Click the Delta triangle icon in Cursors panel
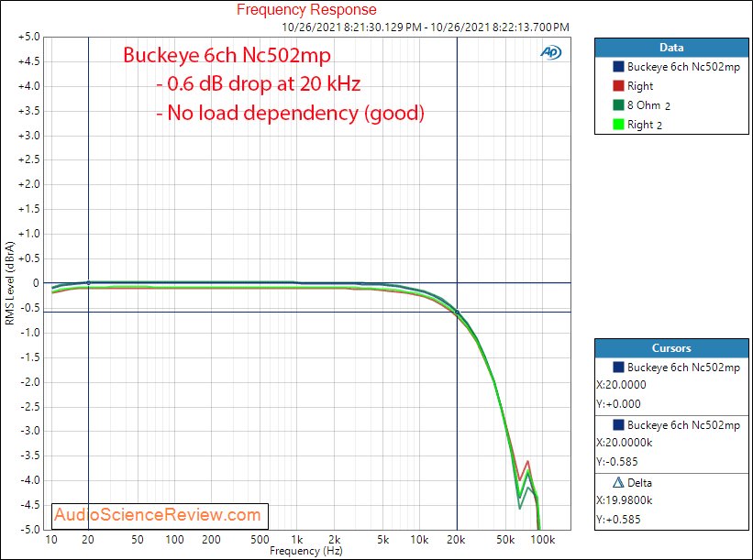Screen dimensions: 753x560 coord(618,482)
